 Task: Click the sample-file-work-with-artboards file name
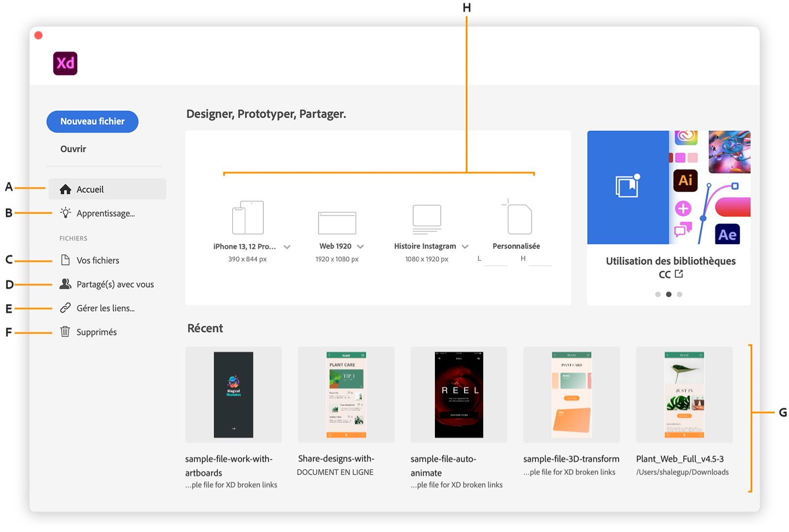(x=229, y=465)
